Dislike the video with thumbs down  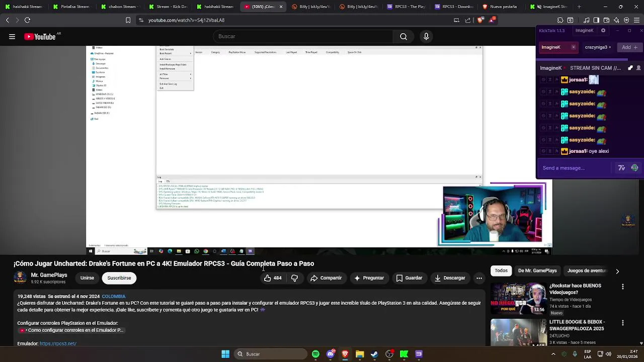[295, 278]
